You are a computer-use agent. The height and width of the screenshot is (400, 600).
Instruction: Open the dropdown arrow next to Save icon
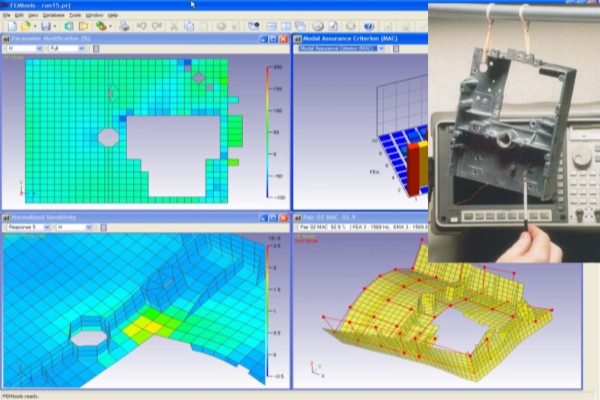55,26
